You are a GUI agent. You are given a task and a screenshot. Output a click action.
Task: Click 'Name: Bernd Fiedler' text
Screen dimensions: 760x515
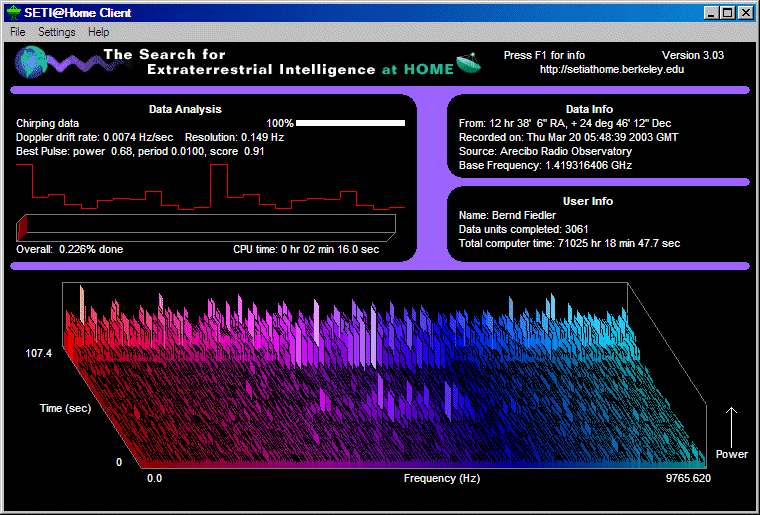[x=507, y=216]
